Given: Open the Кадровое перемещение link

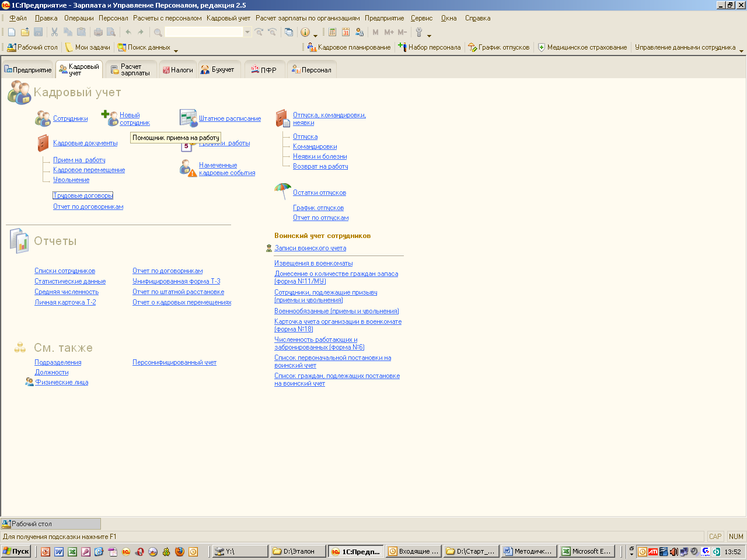Looking at the screenshot, I should (89, 170).
